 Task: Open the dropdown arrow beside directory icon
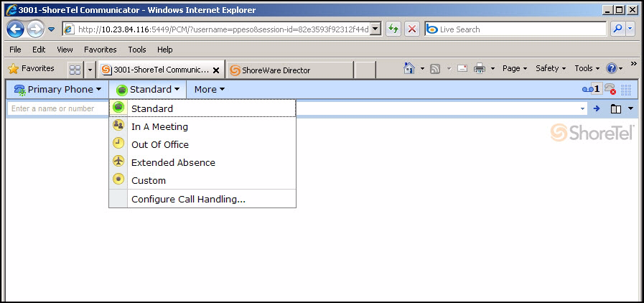pos(631,109)
